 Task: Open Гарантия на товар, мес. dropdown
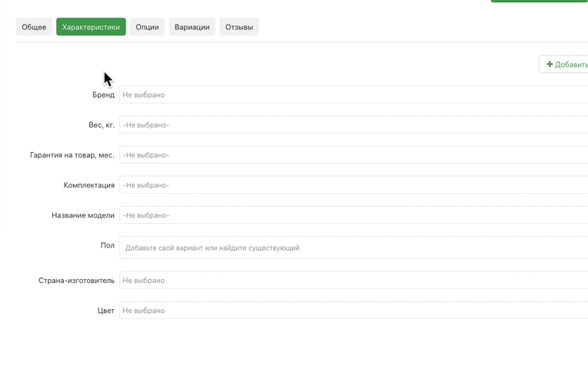[x=353, y=155]
